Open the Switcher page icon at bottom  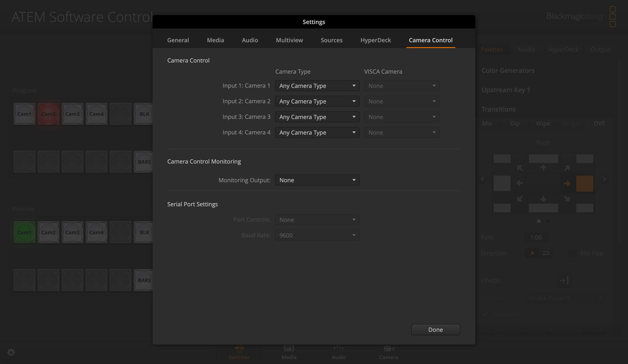pos(239,352)
